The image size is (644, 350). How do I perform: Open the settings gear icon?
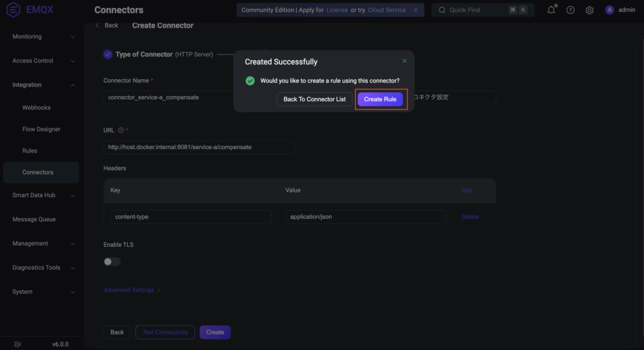tap(589, 10)
